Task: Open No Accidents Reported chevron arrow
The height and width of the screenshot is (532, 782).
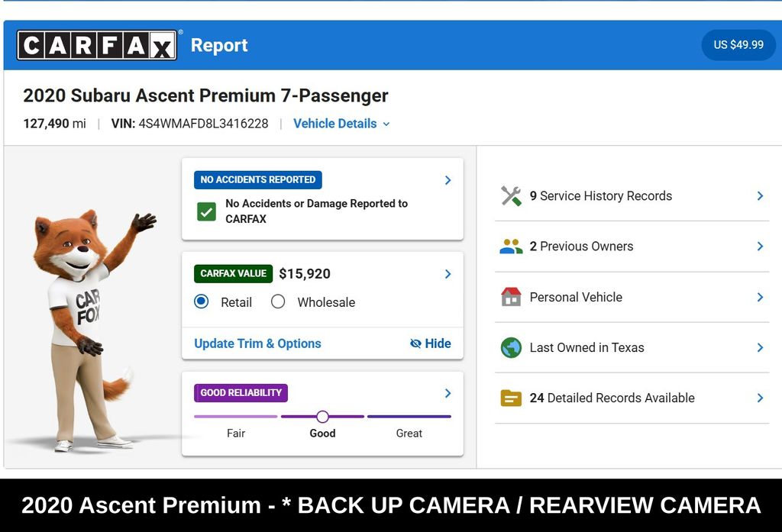Action: point(448,180)
